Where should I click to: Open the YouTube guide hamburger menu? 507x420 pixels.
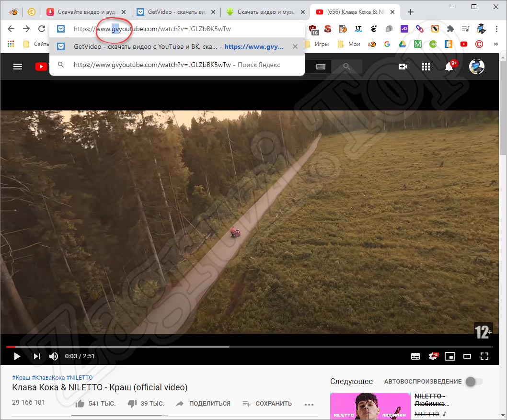[18, 67]
